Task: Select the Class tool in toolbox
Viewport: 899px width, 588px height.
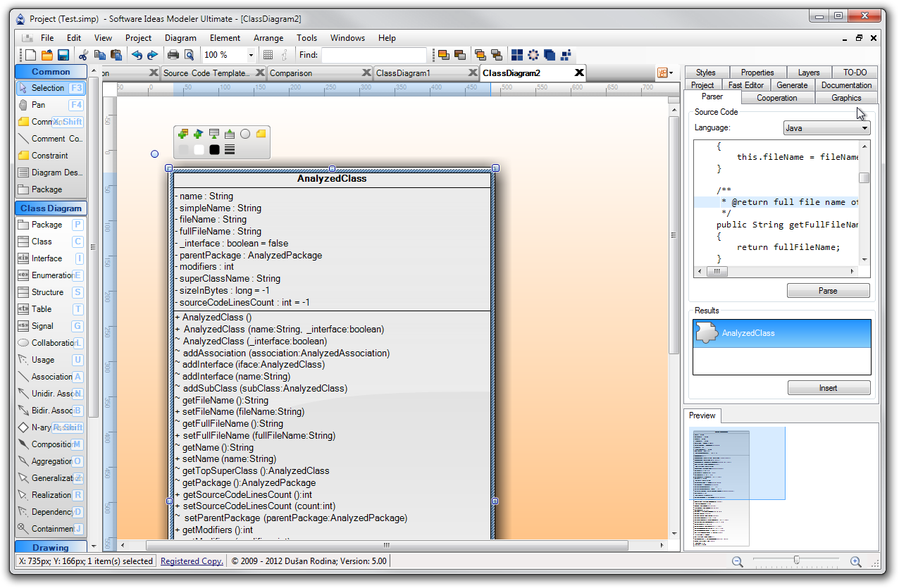Action: pyautogui.click(x=51, y=242)
